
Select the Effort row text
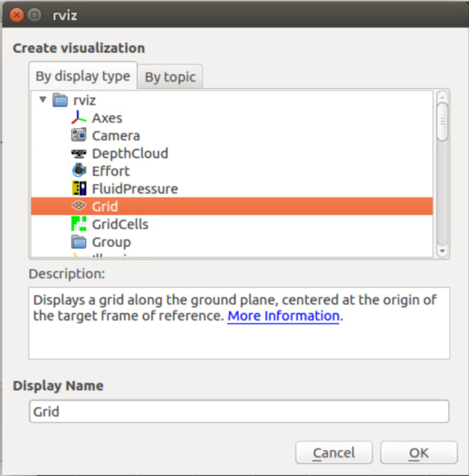click(x=111, y=171)
